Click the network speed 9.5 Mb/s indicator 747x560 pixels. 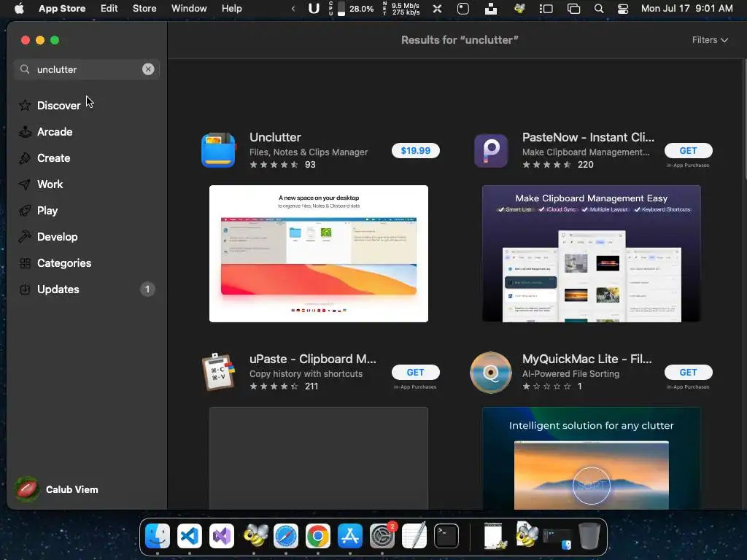(401, 9)
